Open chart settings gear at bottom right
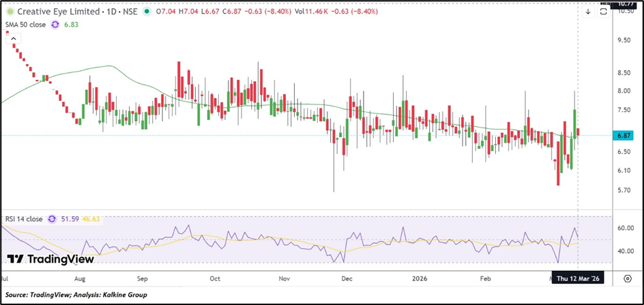This screenshot has width=644, height=305. 627,279
